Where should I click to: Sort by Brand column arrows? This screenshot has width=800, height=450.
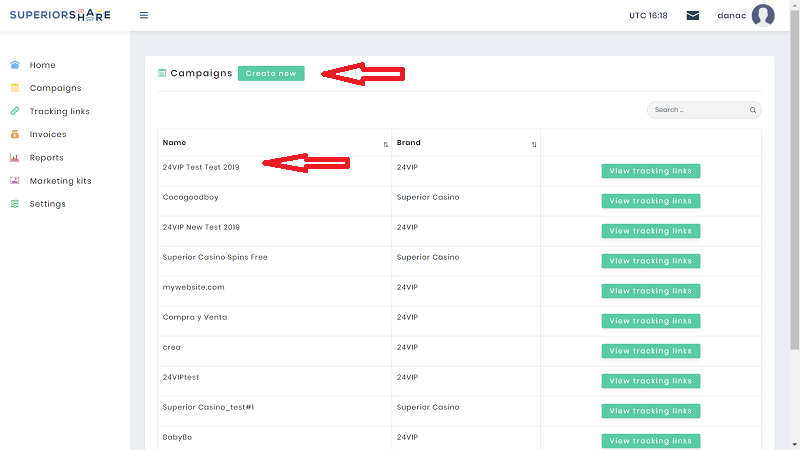coord(534,144)
